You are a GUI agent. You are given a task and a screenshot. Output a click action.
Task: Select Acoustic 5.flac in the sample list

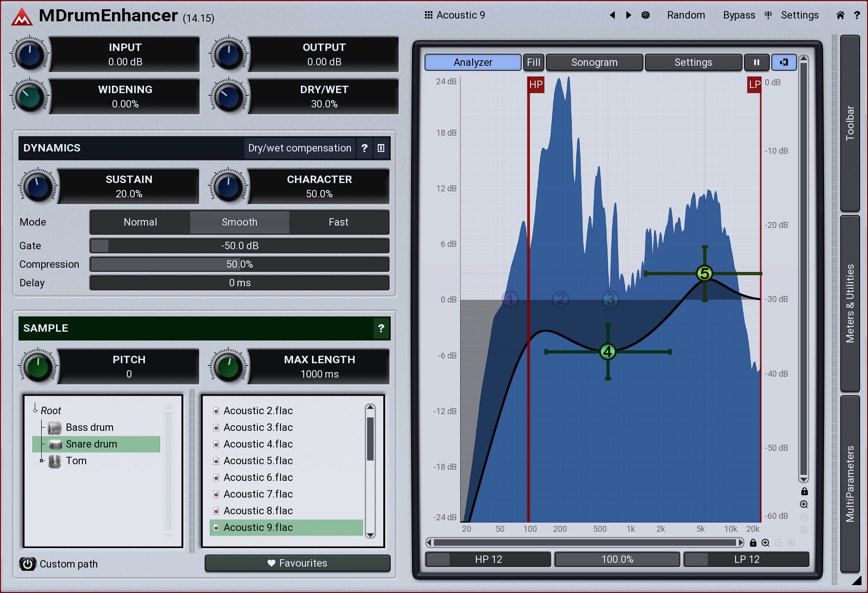point(258,461)
